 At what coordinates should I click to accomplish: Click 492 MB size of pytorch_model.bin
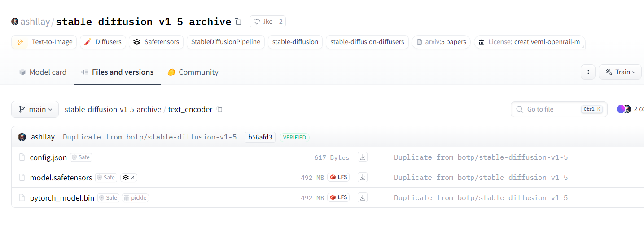312,198
